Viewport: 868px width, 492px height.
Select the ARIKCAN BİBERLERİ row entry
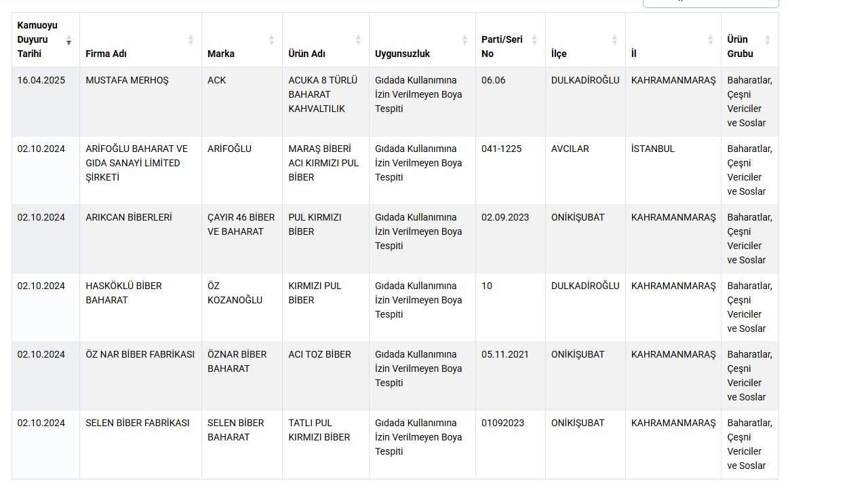pyautogui.click(x=129, y=217)
